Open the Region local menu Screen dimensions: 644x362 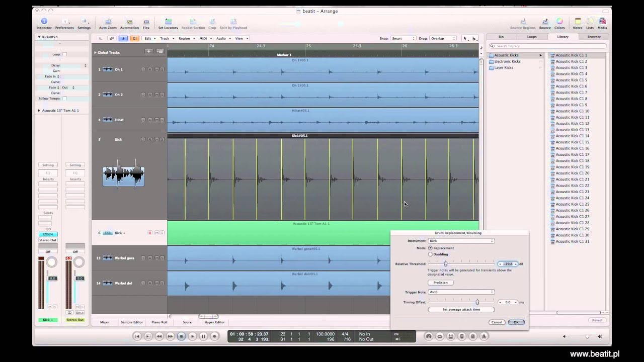click(x=186, y=38)
